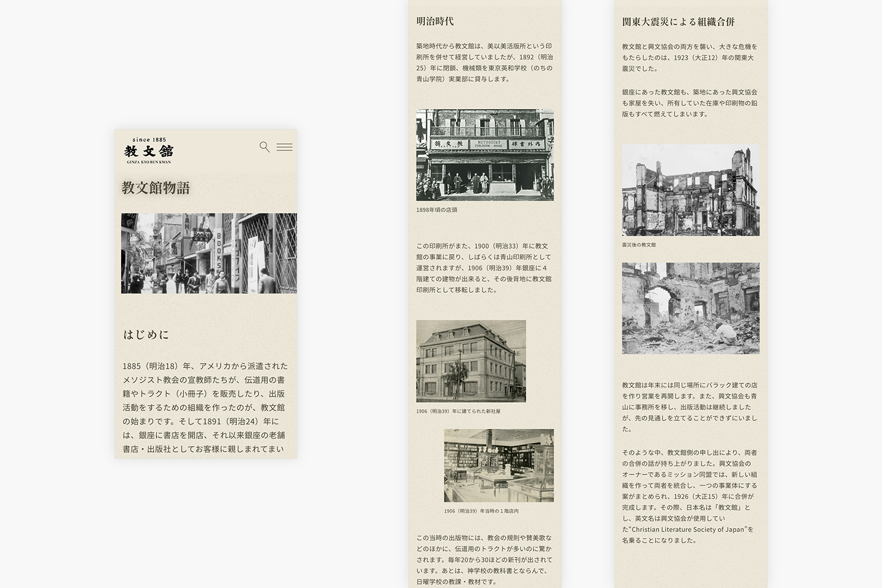Screen dimensions: 882x588
Task: Click caption 1906（明治39）年当時の１階店内
Action: coord(482,512)
